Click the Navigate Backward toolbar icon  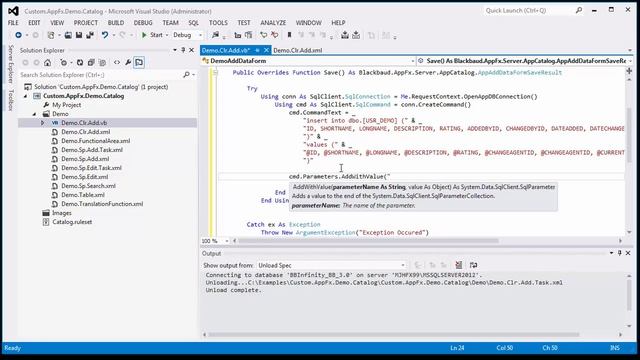[18, 35]
